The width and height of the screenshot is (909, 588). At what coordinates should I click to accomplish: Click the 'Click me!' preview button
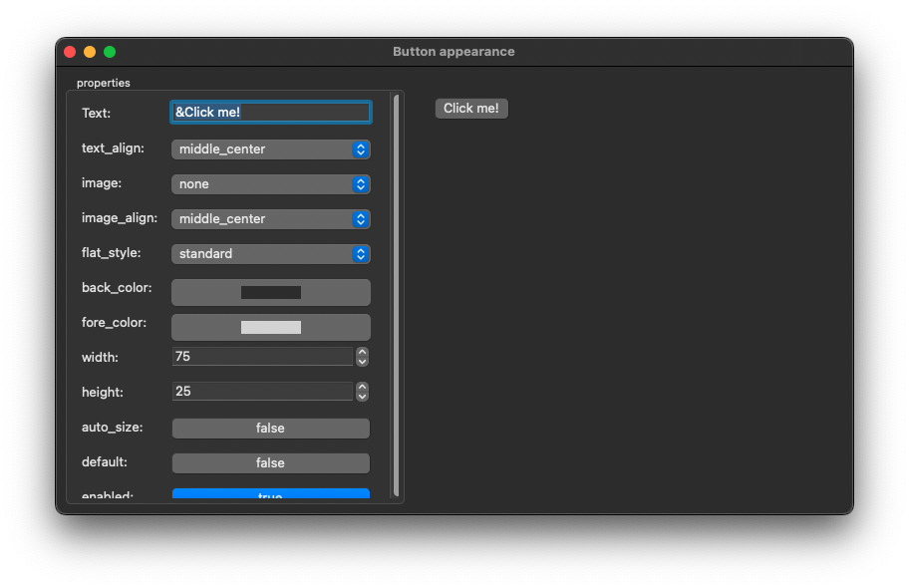pos(471,109)
